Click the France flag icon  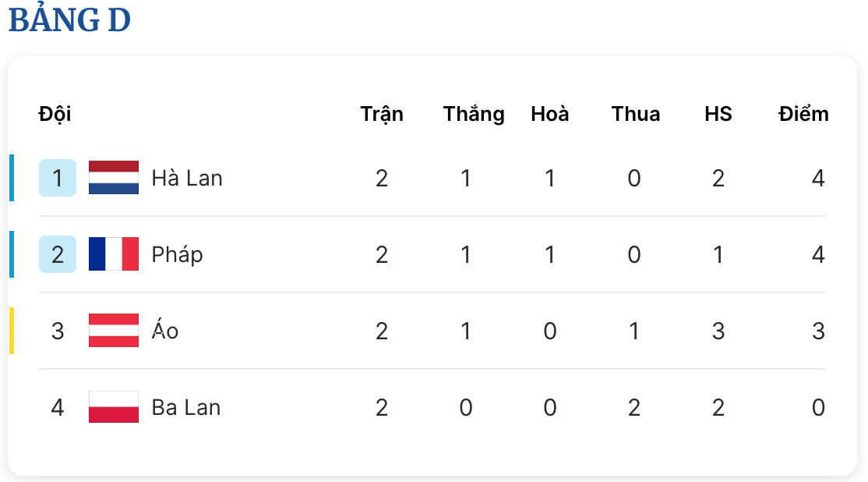114,253
